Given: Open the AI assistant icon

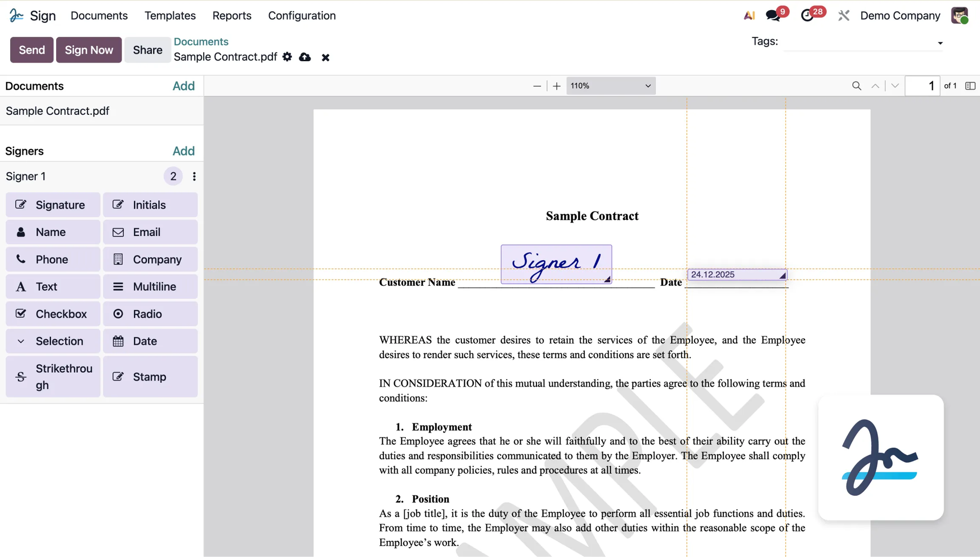Looking at the screenshot, I should click(x=749, y=16).
